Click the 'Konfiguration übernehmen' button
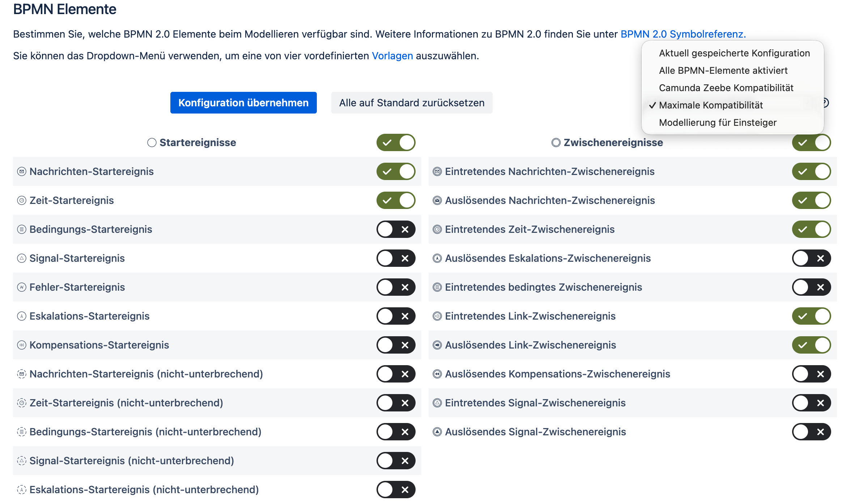 click(243, 103)
